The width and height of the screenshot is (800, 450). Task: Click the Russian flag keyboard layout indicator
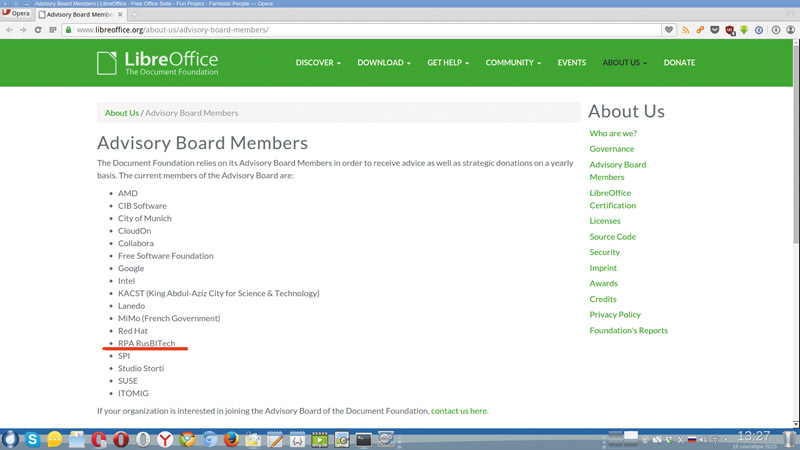point(692,439)
